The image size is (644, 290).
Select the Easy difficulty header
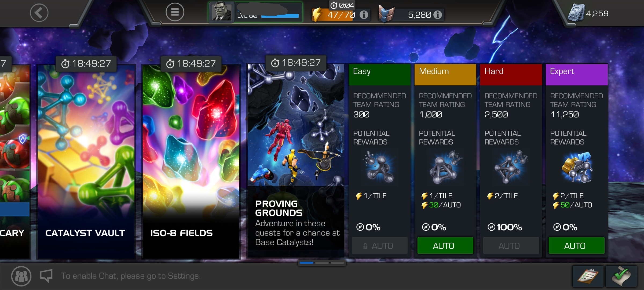pos(380,75)
